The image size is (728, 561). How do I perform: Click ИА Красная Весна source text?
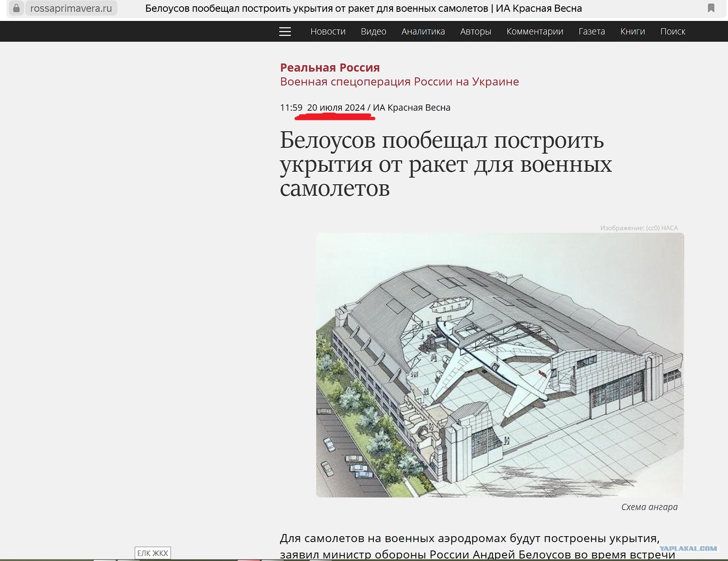[x=411, y=108]
